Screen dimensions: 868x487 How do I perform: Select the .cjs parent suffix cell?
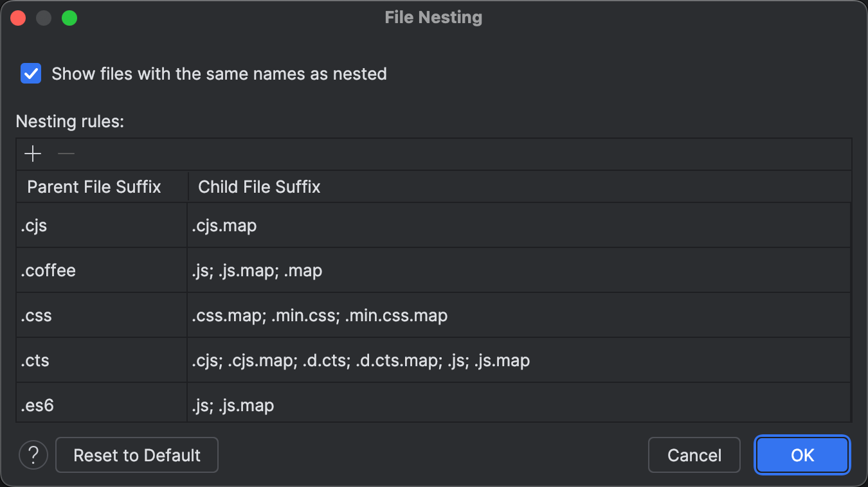(x=102, y=226)
